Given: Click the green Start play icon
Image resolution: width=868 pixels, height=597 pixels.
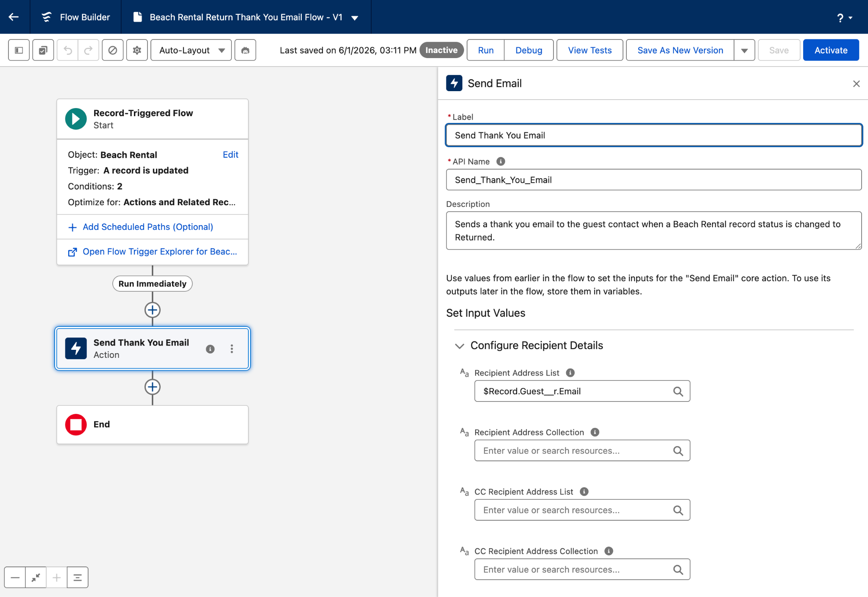Looking at the screenshot, I should coord(76,119).
